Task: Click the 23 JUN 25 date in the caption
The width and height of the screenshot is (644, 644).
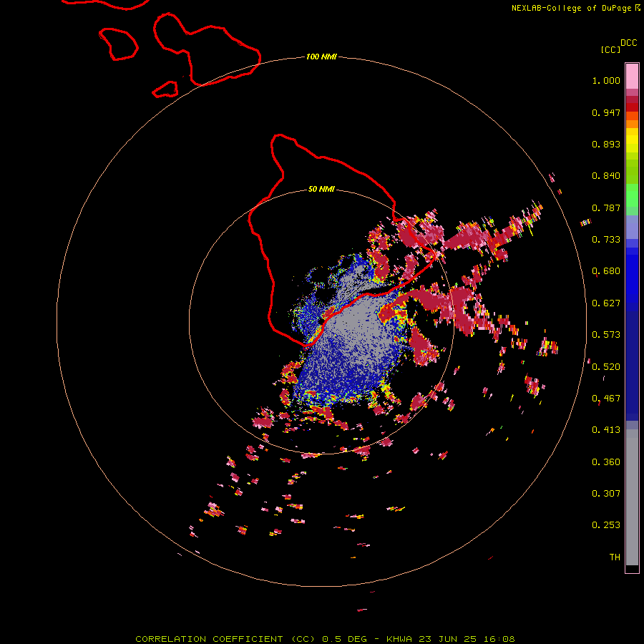Action: point(448,639)
